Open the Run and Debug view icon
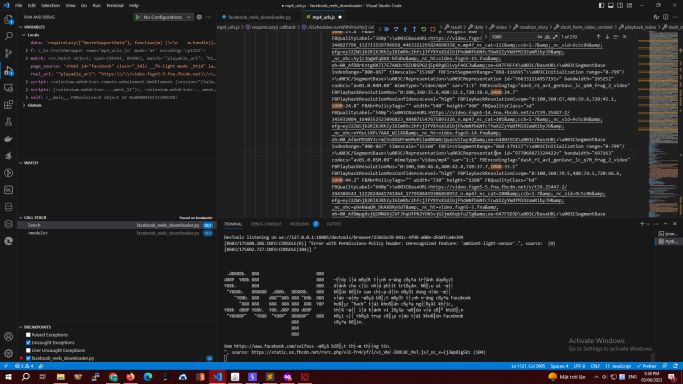 click(x=8, y=71)
